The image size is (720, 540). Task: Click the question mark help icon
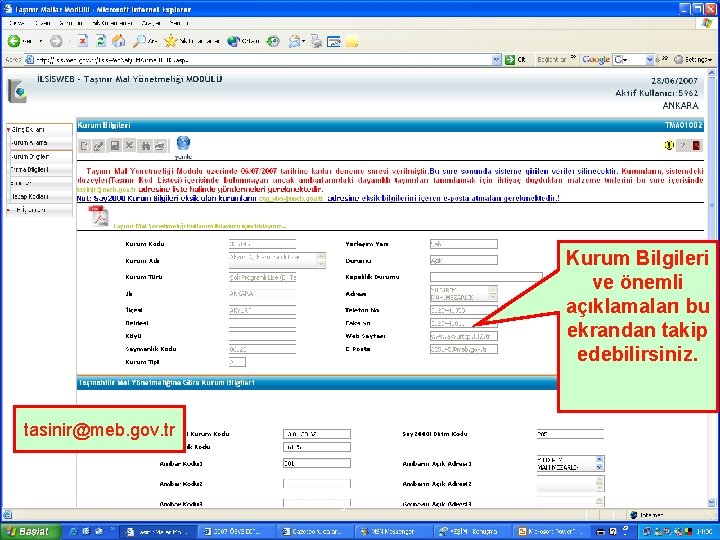(x=683, y=145)
